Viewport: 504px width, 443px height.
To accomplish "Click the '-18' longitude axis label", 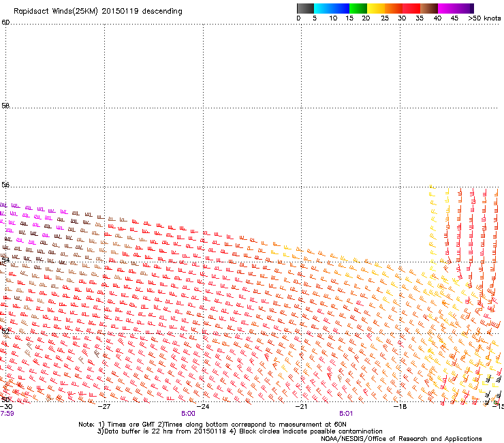I will pyautogui.click(x=400, y=407).
